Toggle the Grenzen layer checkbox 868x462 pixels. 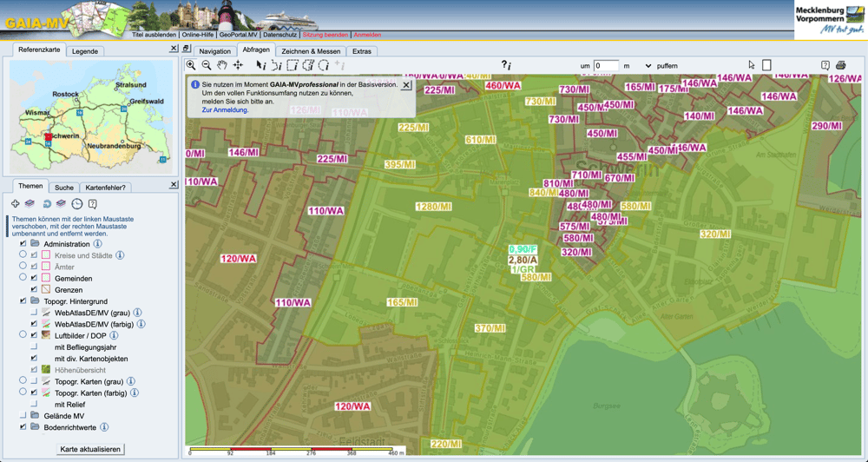(x=35, y=289)
